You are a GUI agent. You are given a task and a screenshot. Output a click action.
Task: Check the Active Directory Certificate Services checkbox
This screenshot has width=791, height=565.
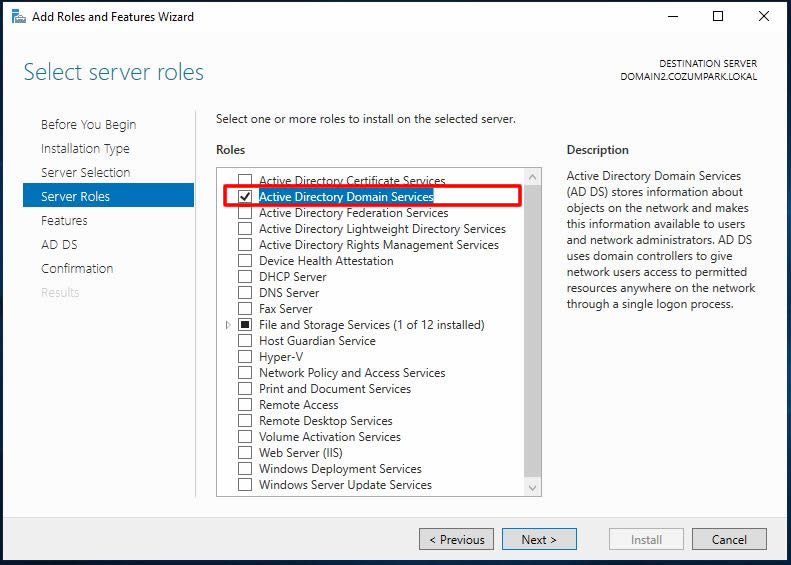pos(245,180)
